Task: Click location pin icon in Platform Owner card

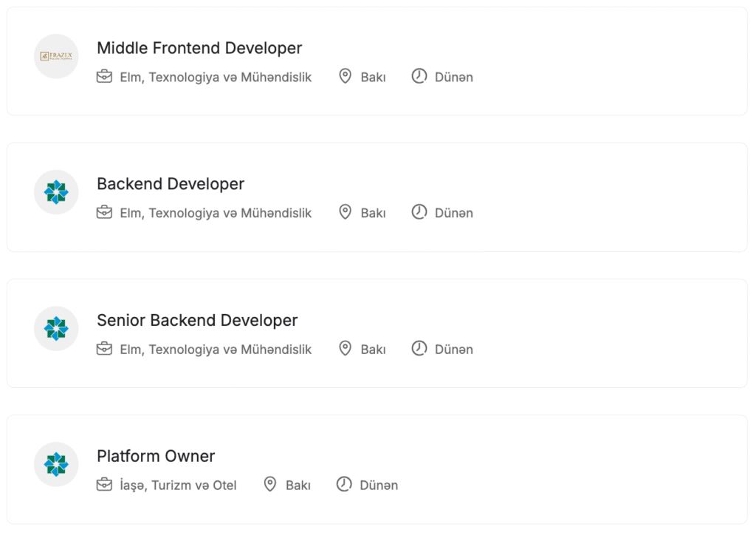Action: pyautogui.click(x=270, y=485)
